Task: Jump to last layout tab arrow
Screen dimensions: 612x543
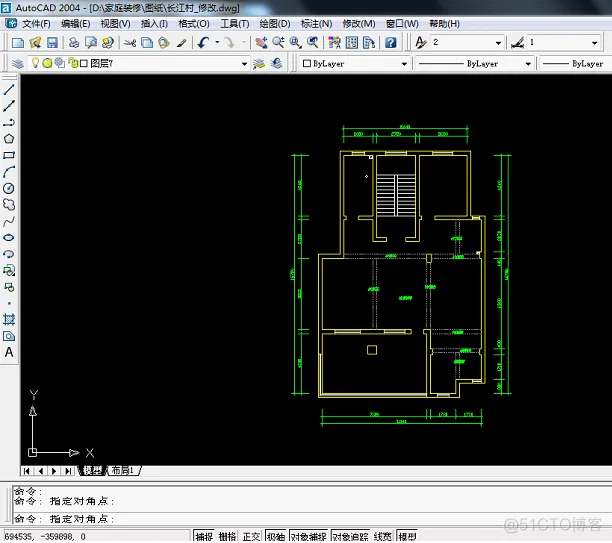Action: (x=68, y=471)
